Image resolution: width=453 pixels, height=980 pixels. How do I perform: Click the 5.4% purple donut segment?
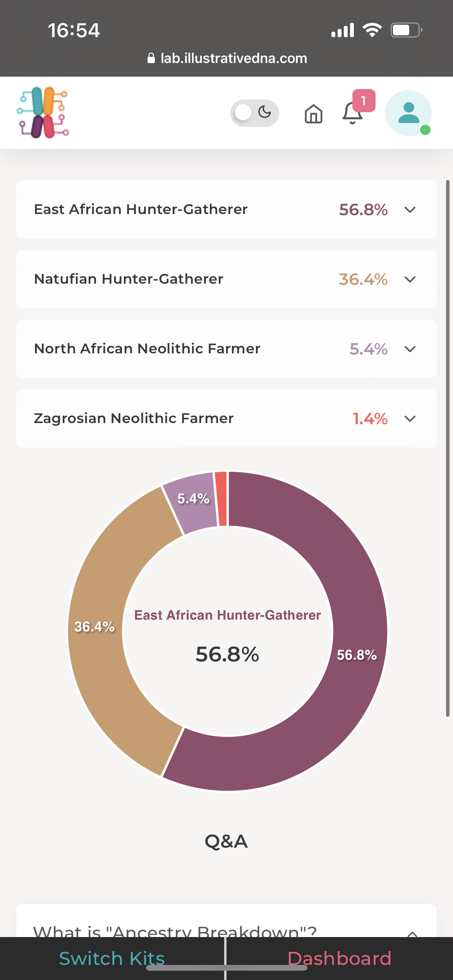[193, 503]
